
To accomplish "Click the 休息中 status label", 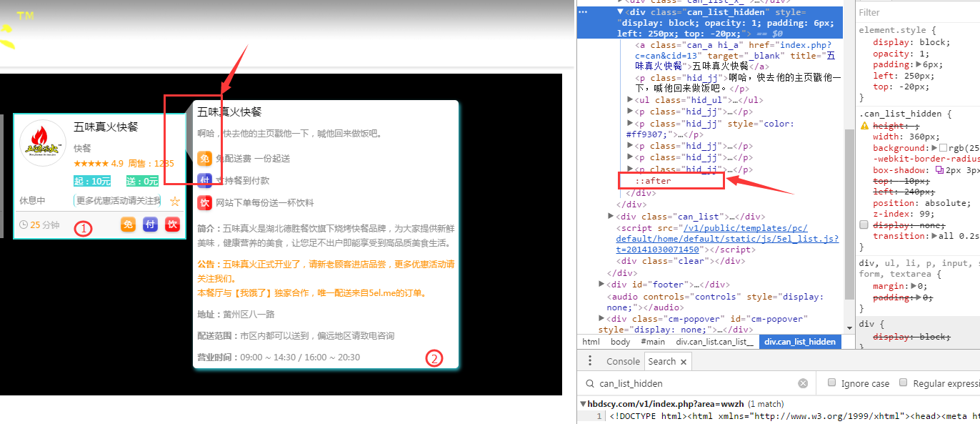I will click(x=32, y=201).
